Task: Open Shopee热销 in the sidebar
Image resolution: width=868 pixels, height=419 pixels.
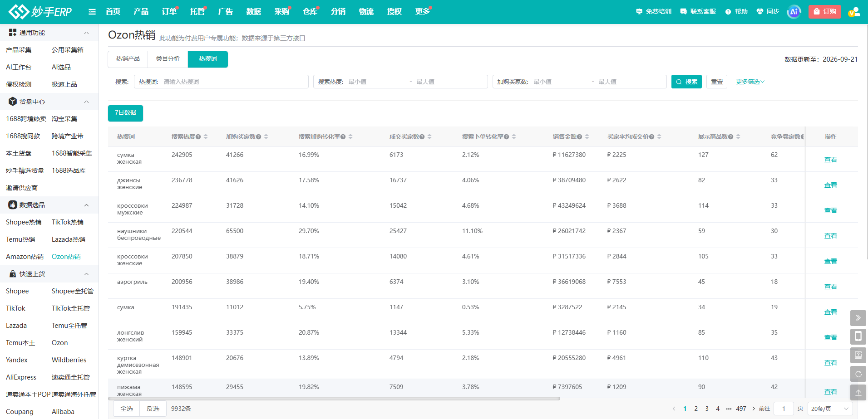Action: tap(24, 222)
